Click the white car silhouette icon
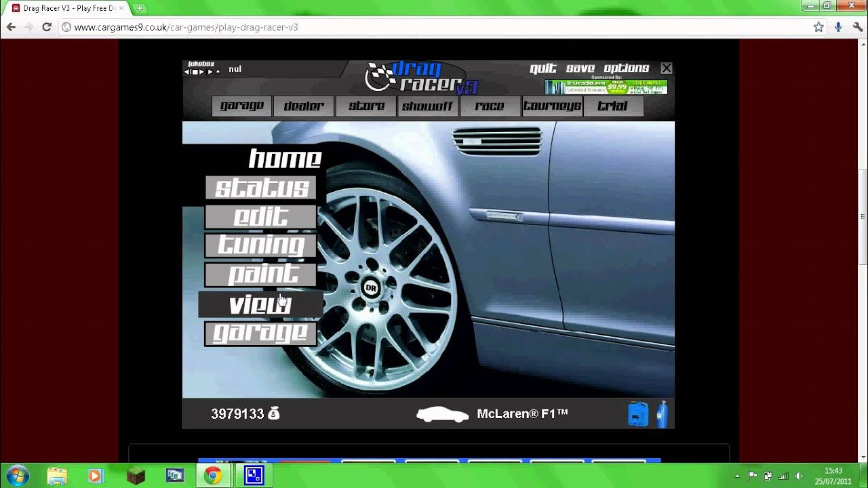Screen dimensions: 868x488 (442, 414)
